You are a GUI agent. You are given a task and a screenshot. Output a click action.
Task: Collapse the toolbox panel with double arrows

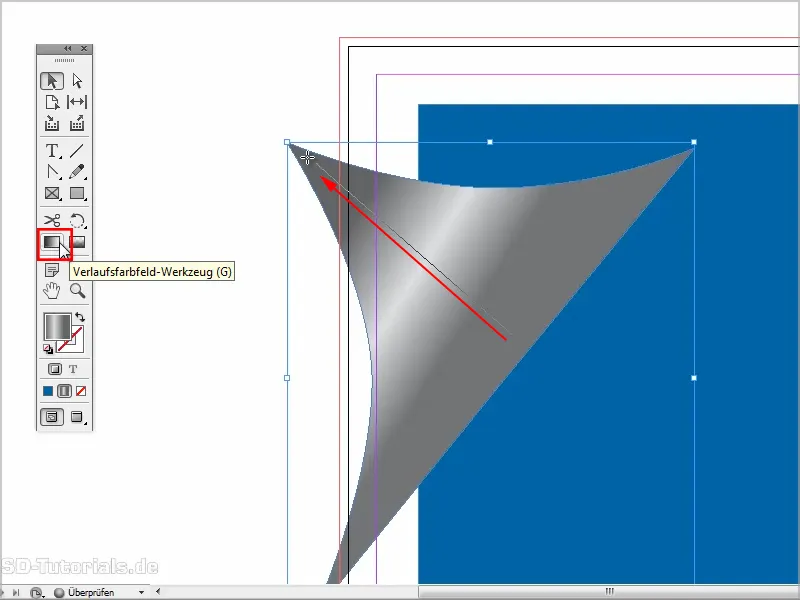tap(68, 48)
